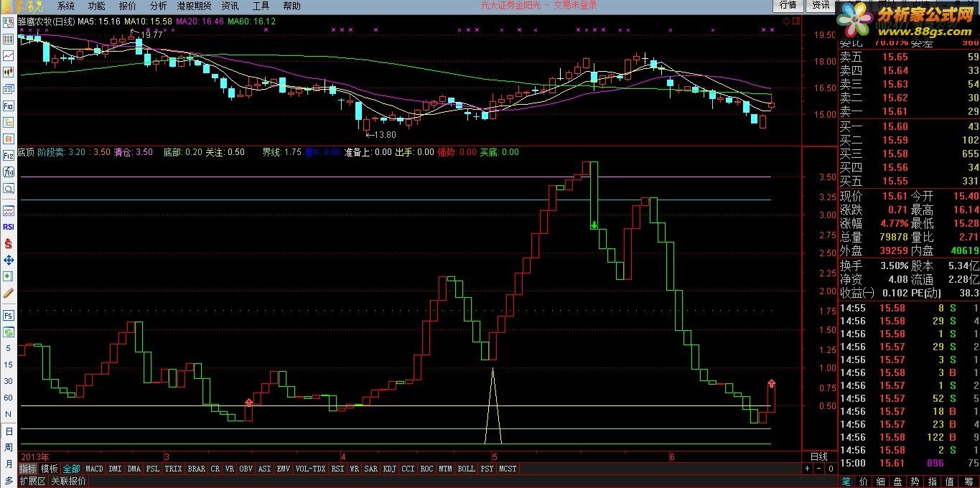Viewport: 980px width, 488px height.
Task: Click the wave indicator icon above RSI
Action: 9,210
